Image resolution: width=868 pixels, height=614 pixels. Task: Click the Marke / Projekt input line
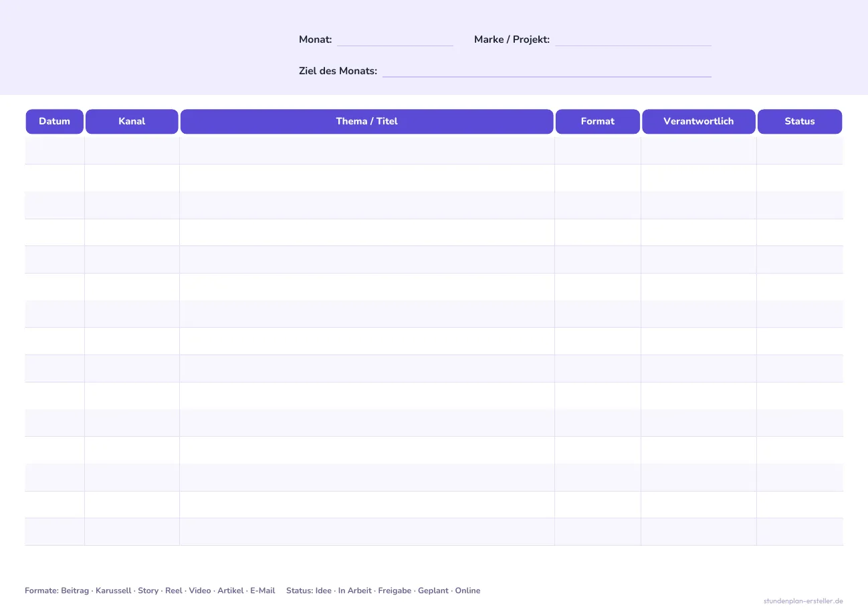click(633, 45)
